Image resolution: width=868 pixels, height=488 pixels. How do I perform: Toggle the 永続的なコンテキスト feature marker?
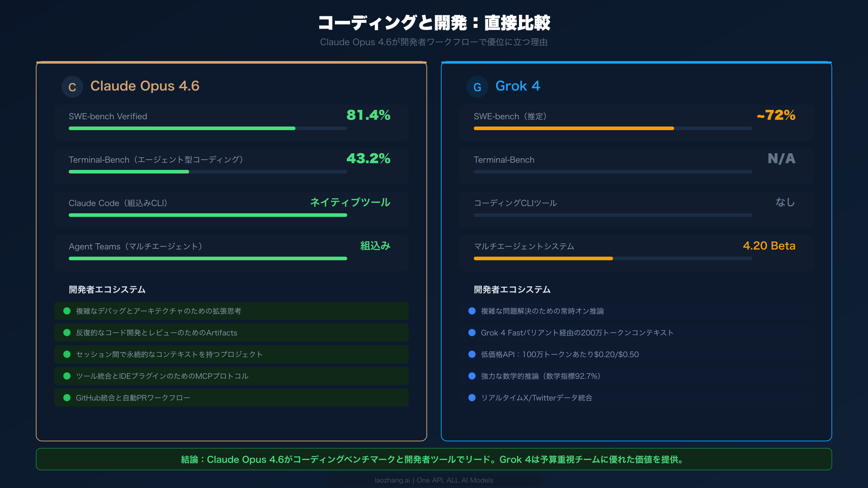pyautogui.click(x=67, y=354)
